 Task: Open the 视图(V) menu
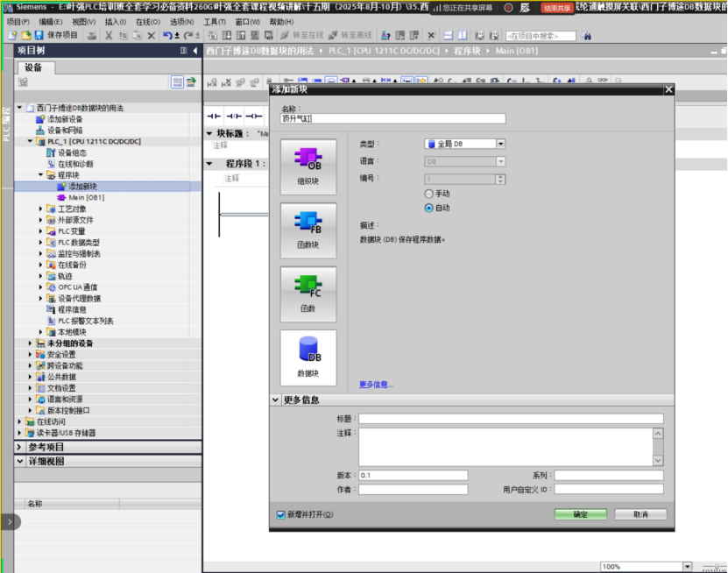83,22
